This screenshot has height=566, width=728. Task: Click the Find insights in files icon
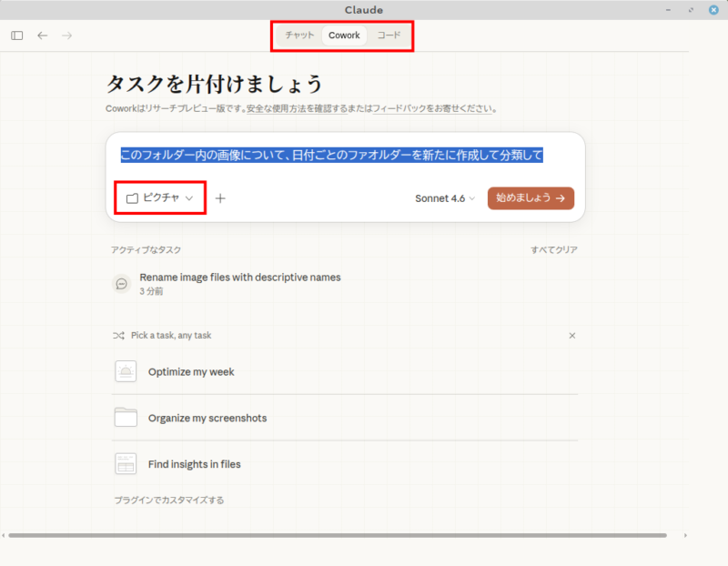[126, 464]
